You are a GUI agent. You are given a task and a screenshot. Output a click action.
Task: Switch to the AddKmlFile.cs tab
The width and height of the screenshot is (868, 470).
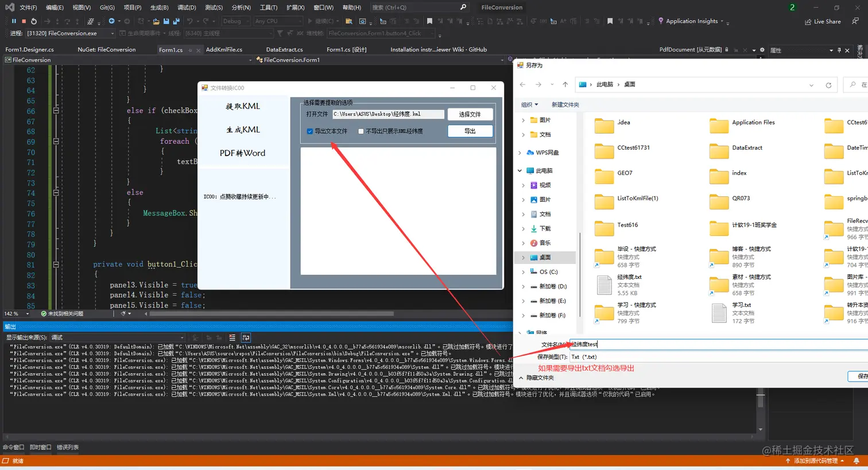tap(224, 50)
